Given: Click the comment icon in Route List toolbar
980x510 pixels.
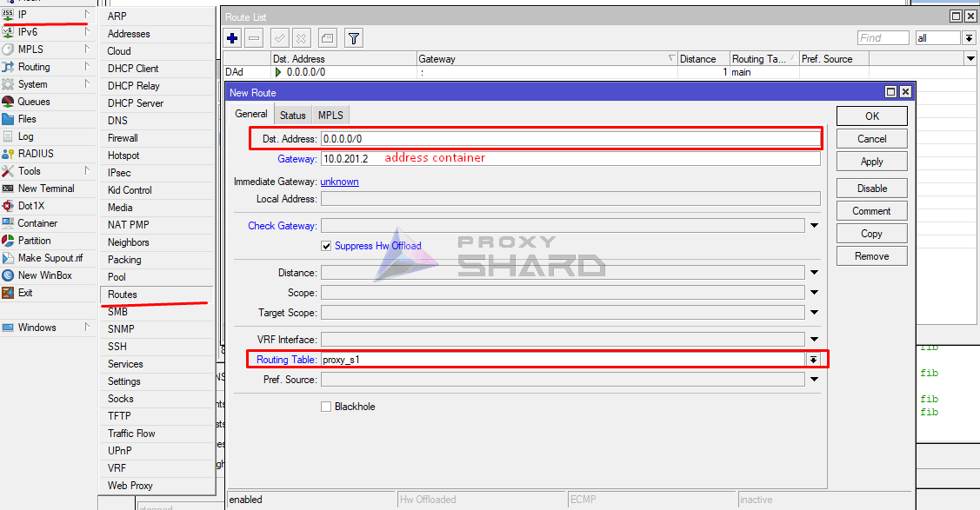Looking at the screenshot, I should (327, 38).
